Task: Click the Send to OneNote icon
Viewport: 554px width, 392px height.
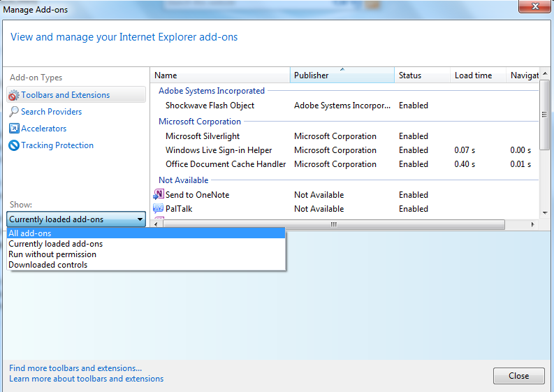Action: tap(159, 194)
